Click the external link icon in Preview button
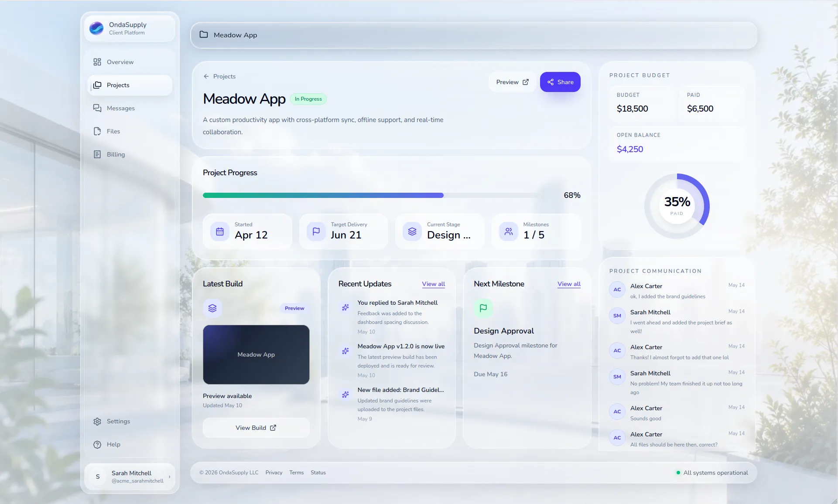The width and height of the screenshot is (838, 504). click(x=526, y=82)
